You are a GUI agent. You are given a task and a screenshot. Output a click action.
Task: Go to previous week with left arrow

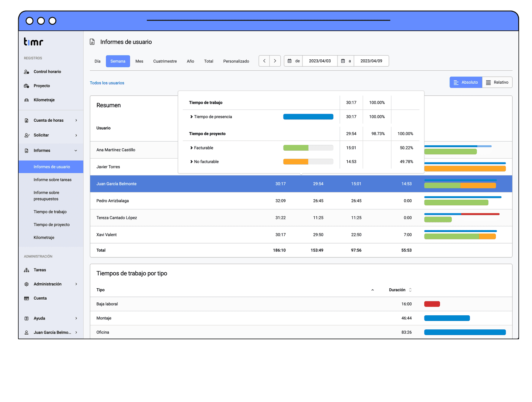(x=264, y=61)
